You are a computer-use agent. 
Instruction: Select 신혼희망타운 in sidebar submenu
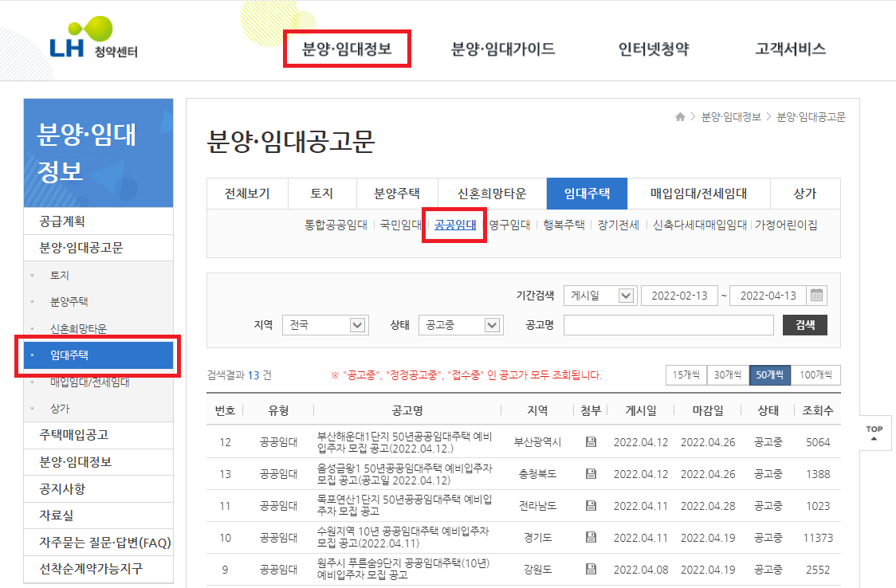point(78,328)
